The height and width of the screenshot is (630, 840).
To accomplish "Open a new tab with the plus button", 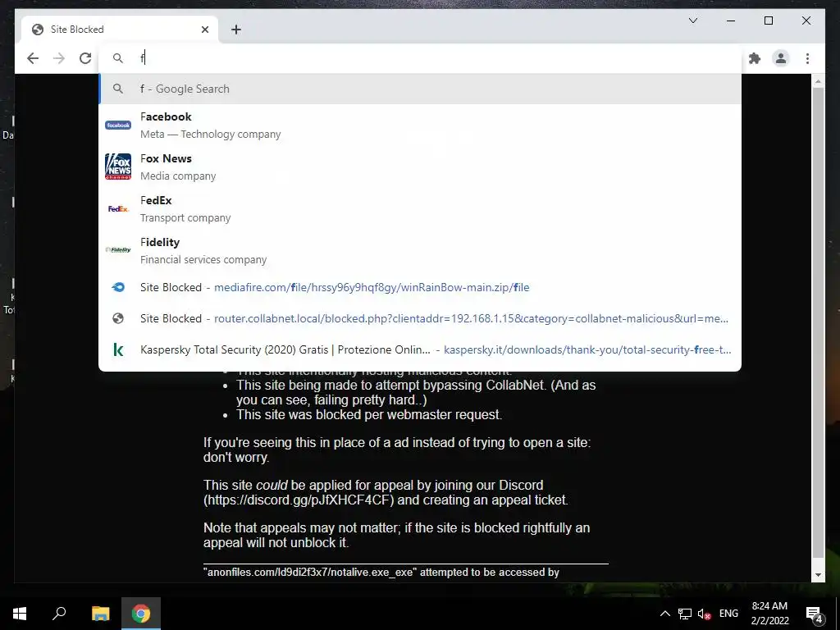I will [x=236, y=30].
